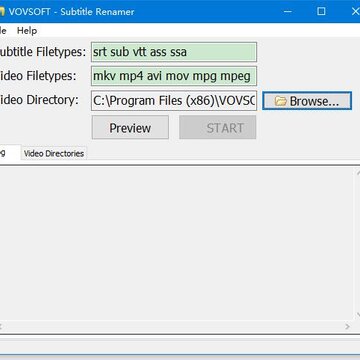The height and width of the screenshot is (360, 360).
Task: Switch to the Video Directories tab
Action: [x=54, y=153]
